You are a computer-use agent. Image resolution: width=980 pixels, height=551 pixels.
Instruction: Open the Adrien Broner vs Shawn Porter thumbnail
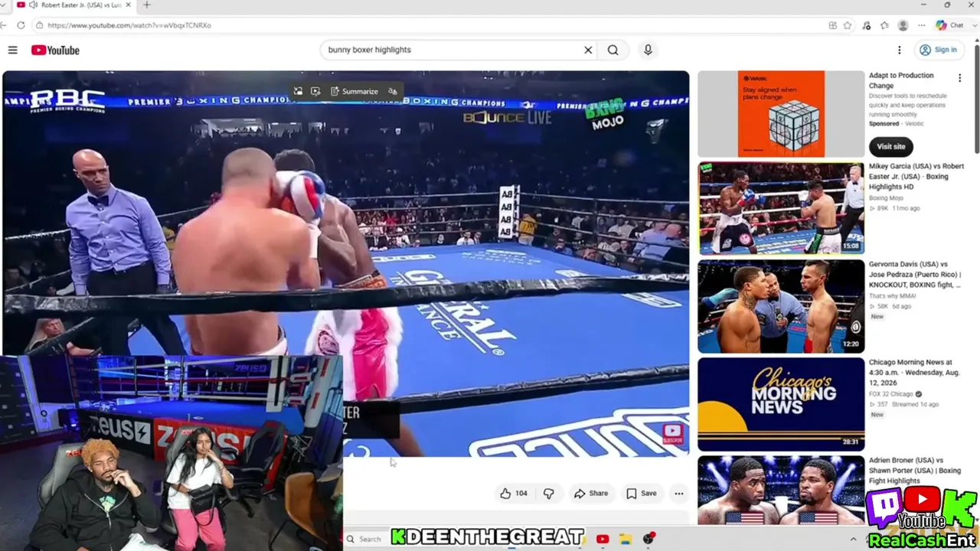pyautogui.click(x=781, y=491)
